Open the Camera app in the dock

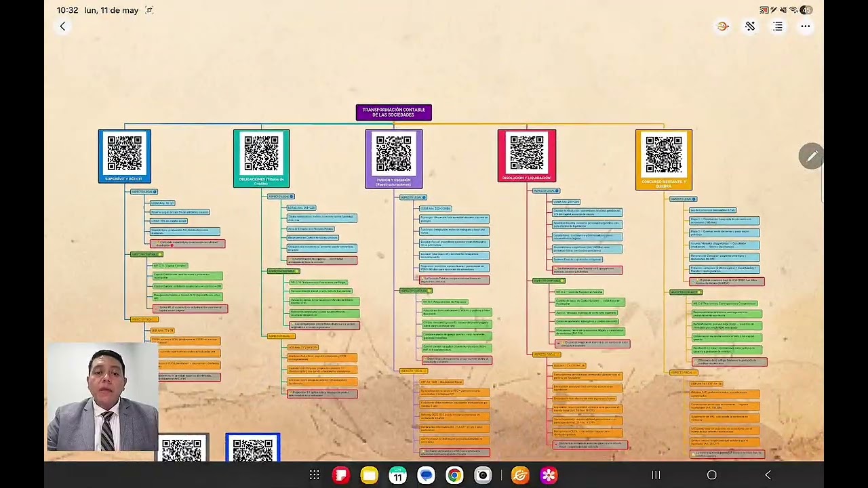pyautogui.click(x=483, y=475)
